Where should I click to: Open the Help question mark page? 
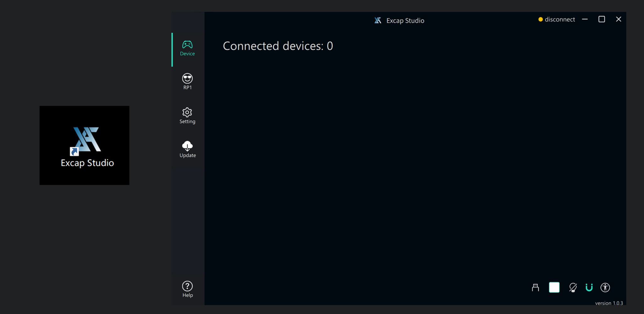pos(187,289)
